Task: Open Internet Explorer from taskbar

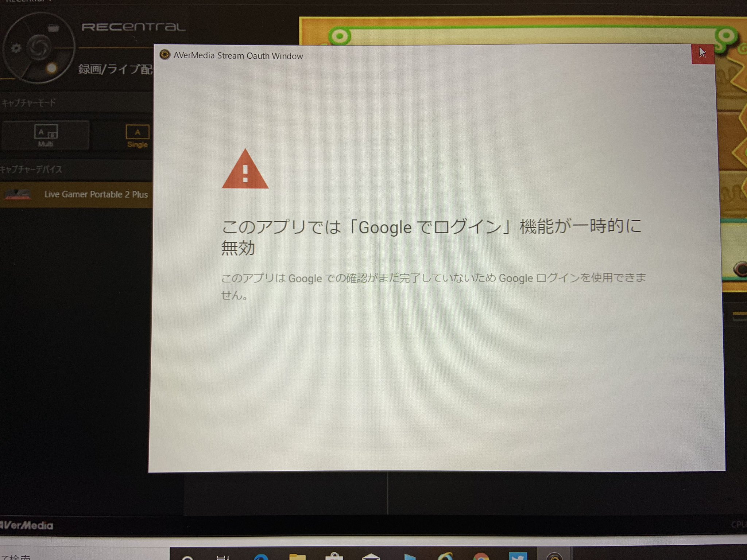Action: 445,557
